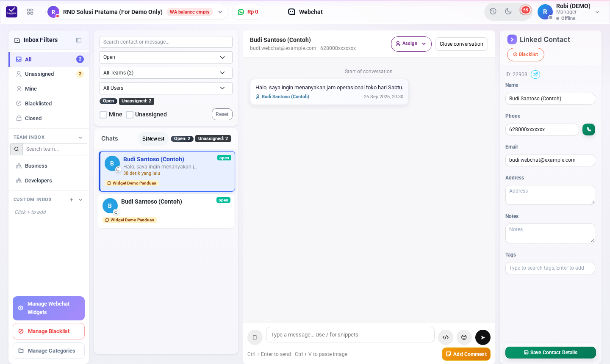Click the WhatsApp balance Rp 0 indicator

click(248, 12)
